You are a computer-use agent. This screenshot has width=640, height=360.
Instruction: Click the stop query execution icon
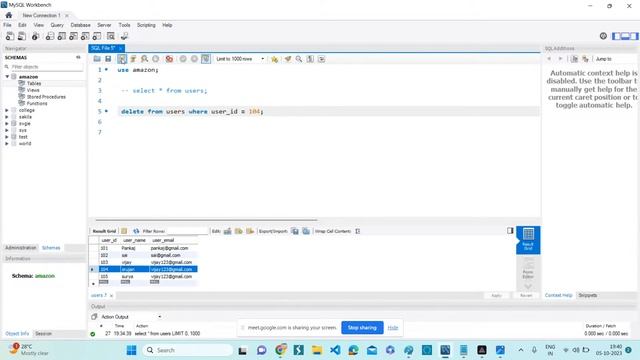point(156,59)
